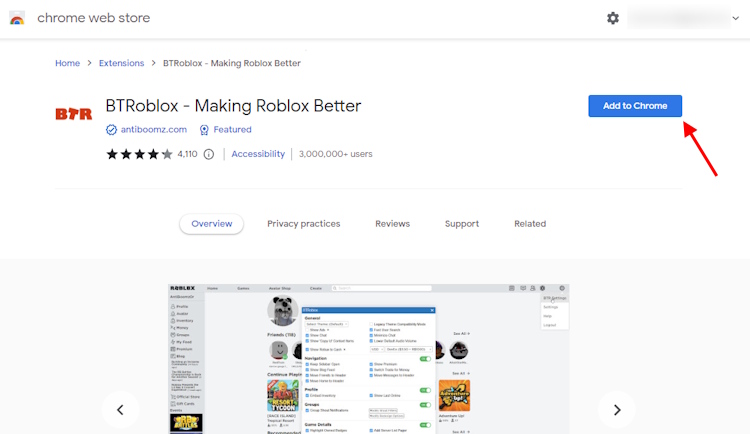
Task: Open settings with the gear icon
Action: 613,18
